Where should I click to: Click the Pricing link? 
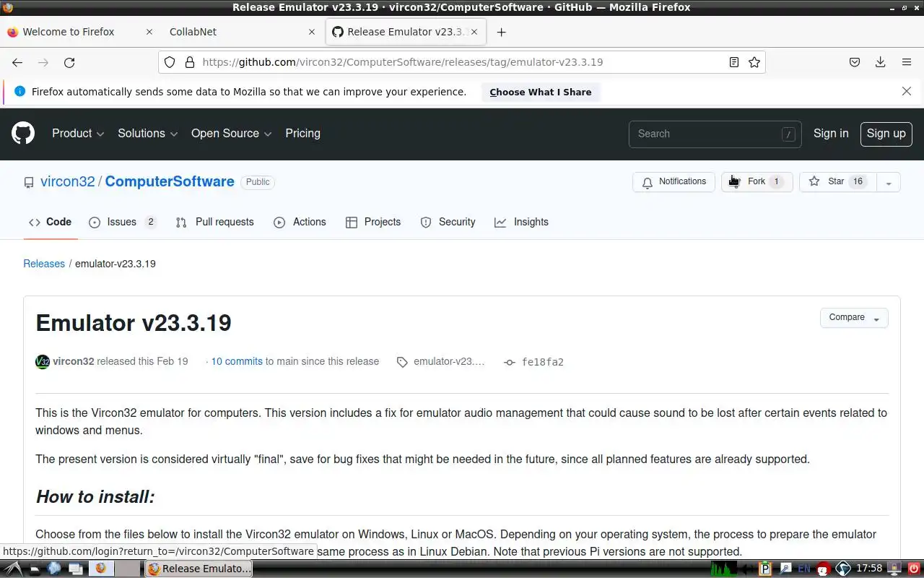click(x=302, y=134)
